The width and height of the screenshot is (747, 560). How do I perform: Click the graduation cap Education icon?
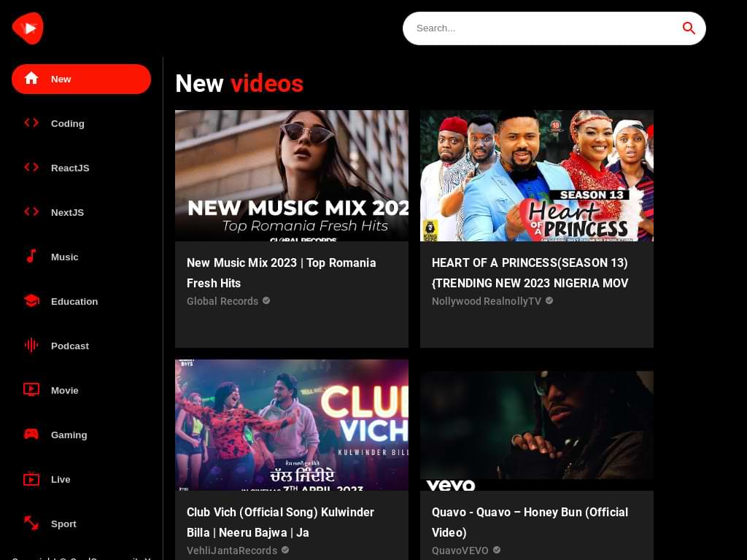coord(31,300)
